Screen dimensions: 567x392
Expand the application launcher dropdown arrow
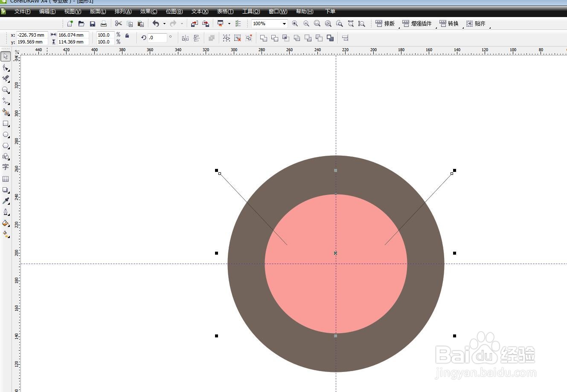click(229, 24)
